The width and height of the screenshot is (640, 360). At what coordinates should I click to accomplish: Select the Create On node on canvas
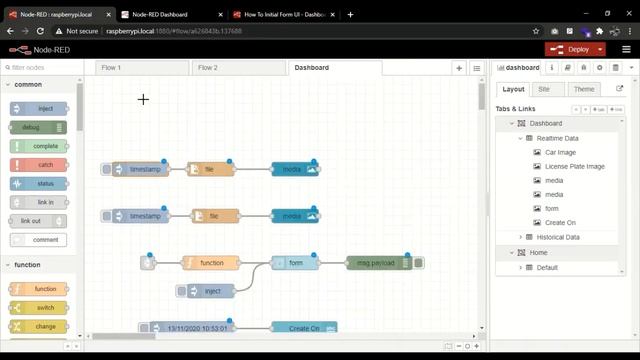point(304,328)
